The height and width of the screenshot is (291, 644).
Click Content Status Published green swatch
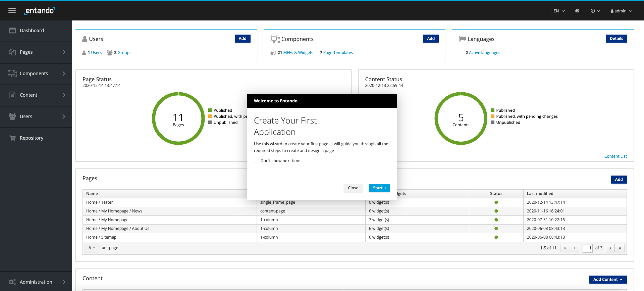[x=493, y=110]
